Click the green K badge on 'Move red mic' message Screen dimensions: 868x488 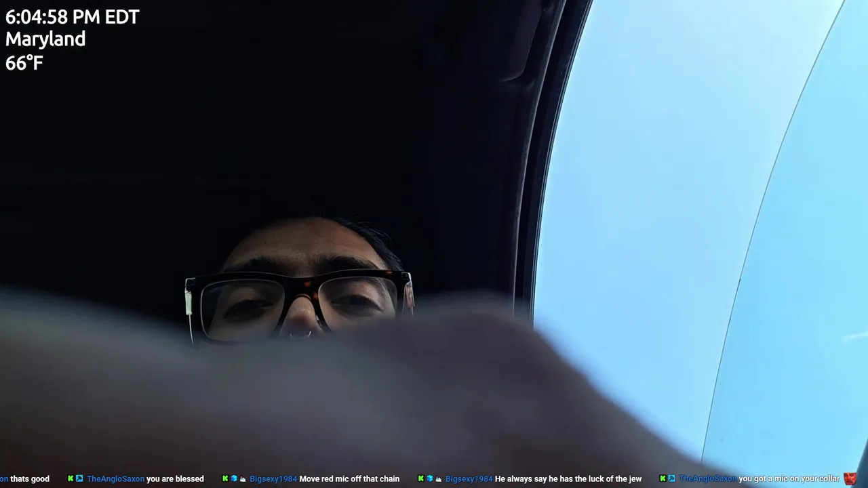click(225, 479)
